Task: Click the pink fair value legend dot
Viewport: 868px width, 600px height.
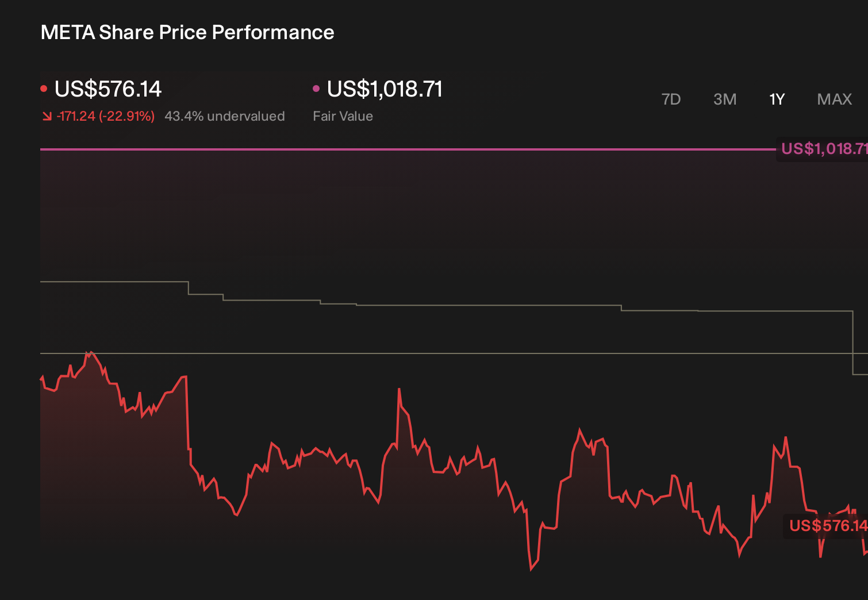Action: (x=316, y=89)
